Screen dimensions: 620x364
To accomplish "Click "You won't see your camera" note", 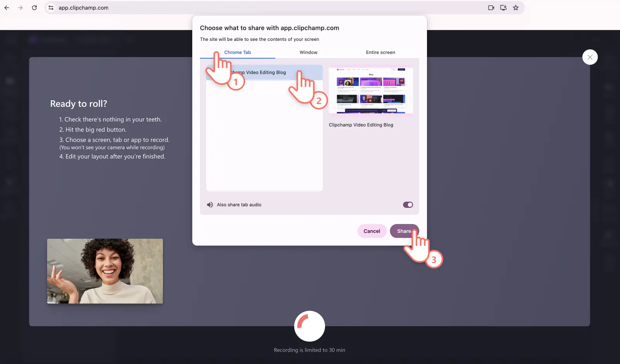I will coord(112,148).
